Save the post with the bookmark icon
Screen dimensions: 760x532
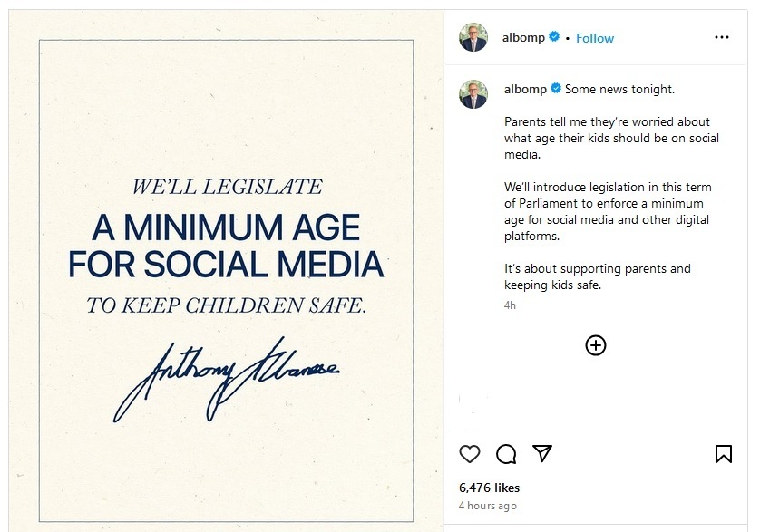pos(724,453)
